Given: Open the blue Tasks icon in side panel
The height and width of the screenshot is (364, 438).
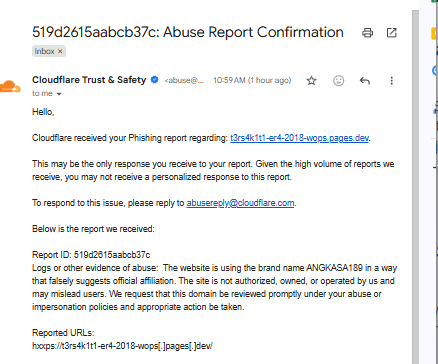Looking at the screenshot, I should click(435, 71).
